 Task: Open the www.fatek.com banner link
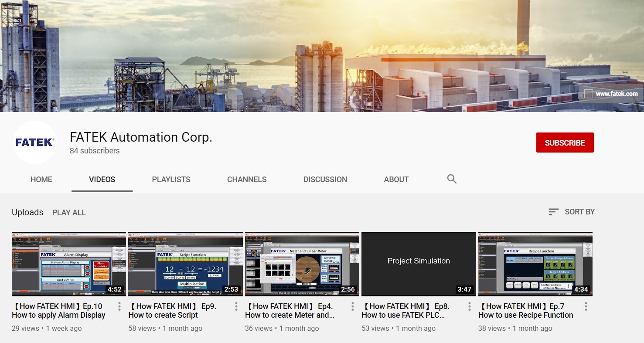pyautogui.click(x=617, y=94)
